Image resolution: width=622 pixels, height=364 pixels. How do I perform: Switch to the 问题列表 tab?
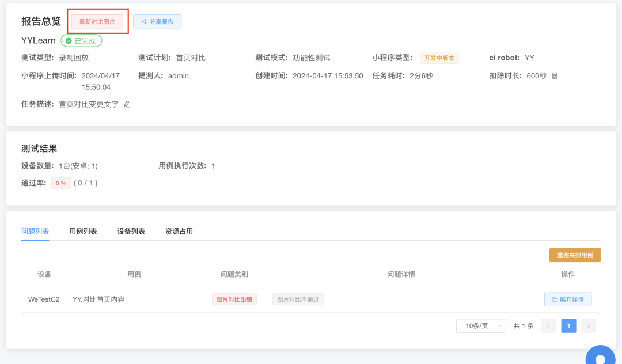click(35, 231)
